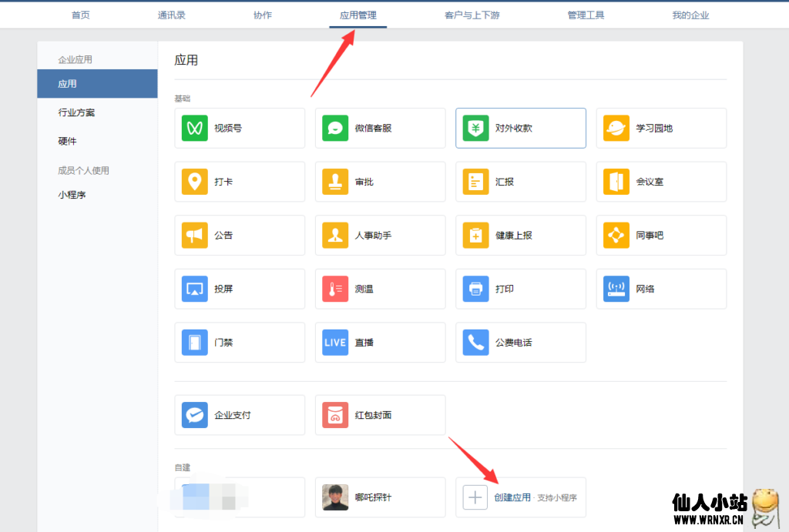Open 小程序 in the sidebar
The image size is (789, 532).
coord(72,195)
